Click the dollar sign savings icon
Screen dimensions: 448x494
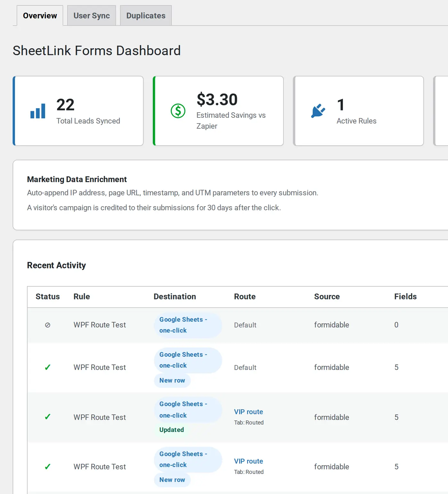pos(178,111)
